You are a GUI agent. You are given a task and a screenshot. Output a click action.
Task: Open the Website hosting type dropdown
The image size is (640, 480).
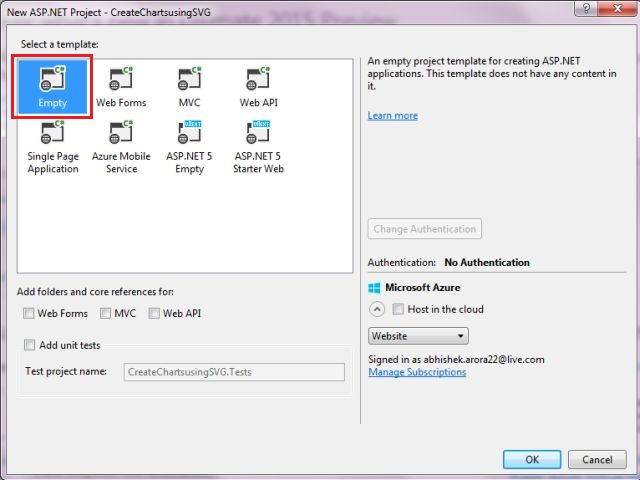click(418, 336)
